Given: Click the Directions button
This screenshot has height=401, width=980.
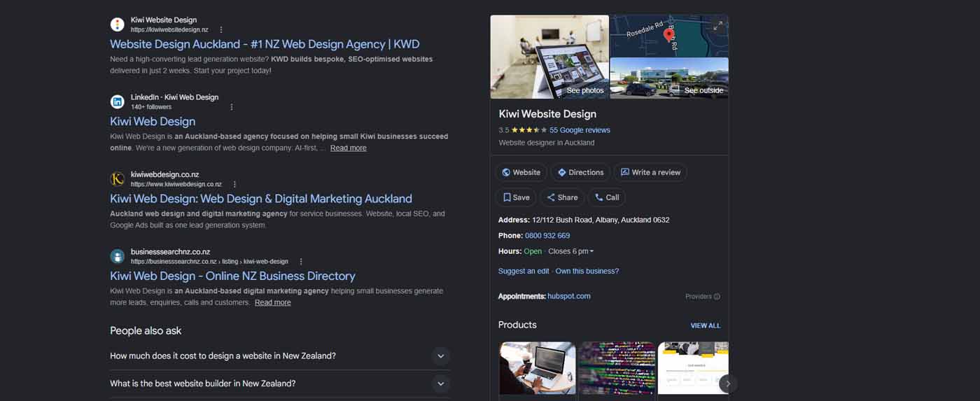Looking at the screenshot, I should point(580,172).
